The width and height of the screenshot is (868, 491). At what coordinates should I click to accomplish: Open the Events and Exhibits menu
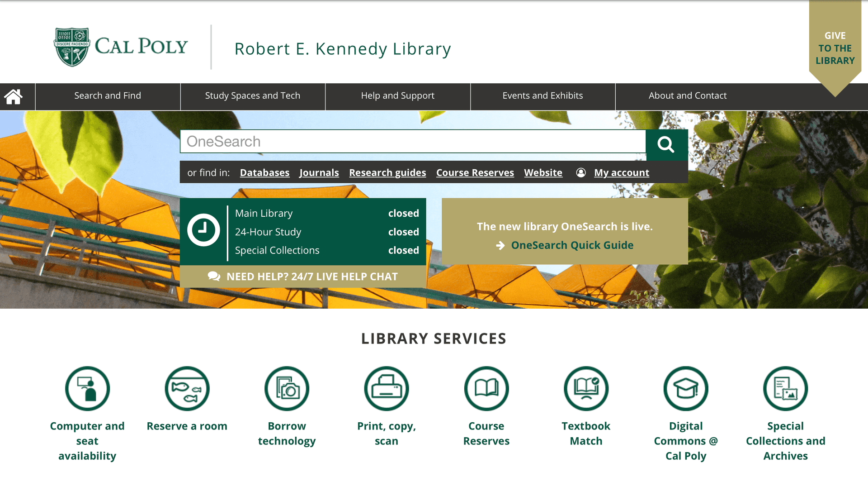[542, 96]
